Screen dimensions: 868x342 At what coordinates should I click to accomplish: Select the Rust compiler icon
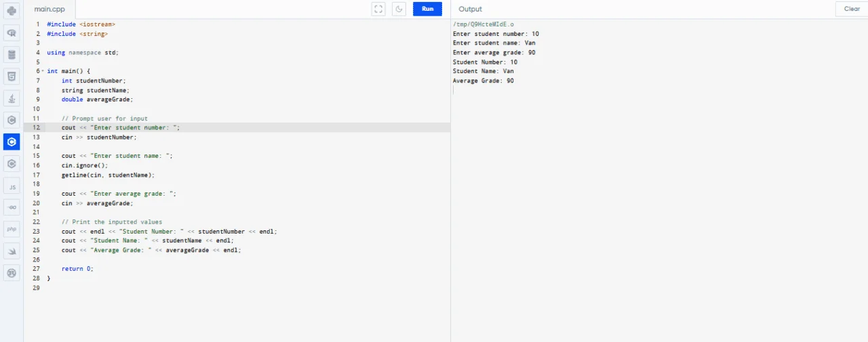[x=12, y=273]
